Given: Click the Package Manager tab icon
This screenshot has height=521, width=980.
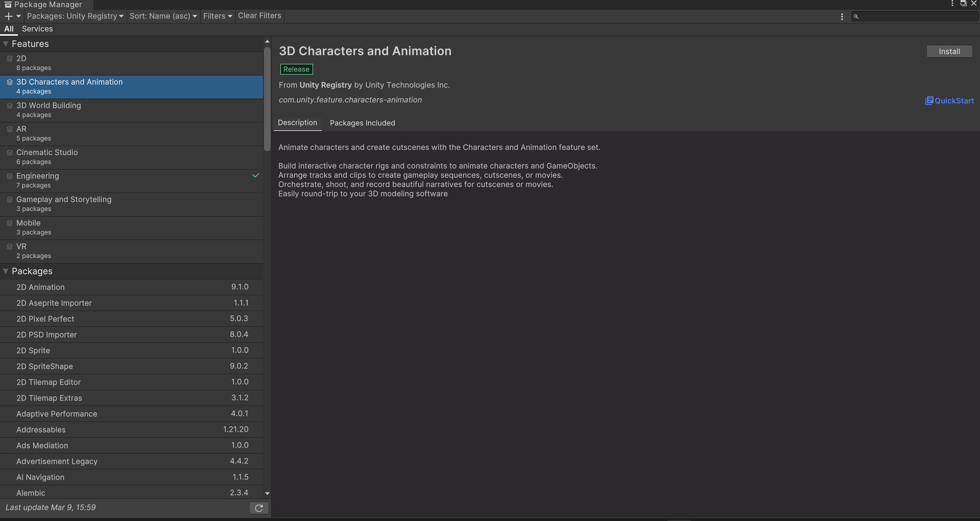Looking at the screenshot, I should pos(8,4).
